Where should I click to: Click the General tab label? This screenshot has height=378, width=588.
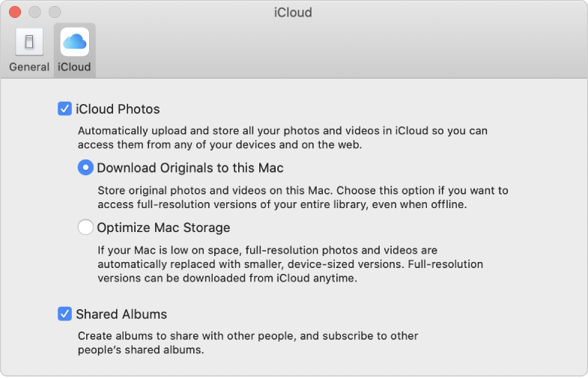pos(29,67)
